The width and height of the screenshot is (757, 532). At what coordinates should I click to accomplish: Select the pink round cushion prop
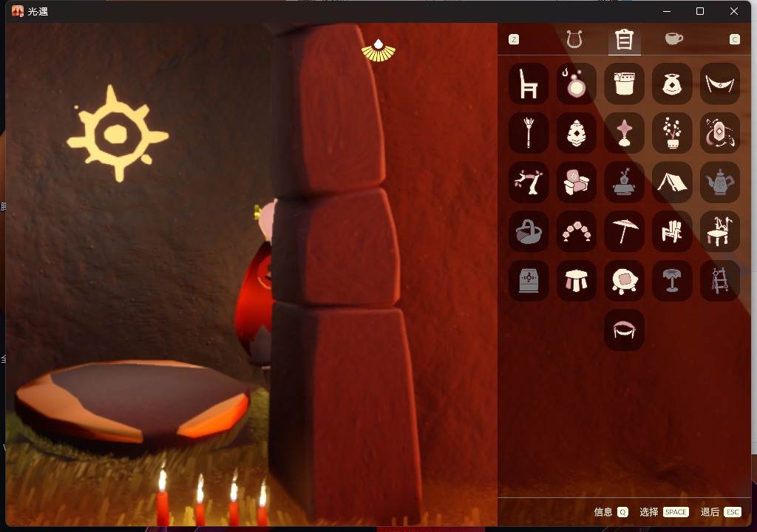624,281
